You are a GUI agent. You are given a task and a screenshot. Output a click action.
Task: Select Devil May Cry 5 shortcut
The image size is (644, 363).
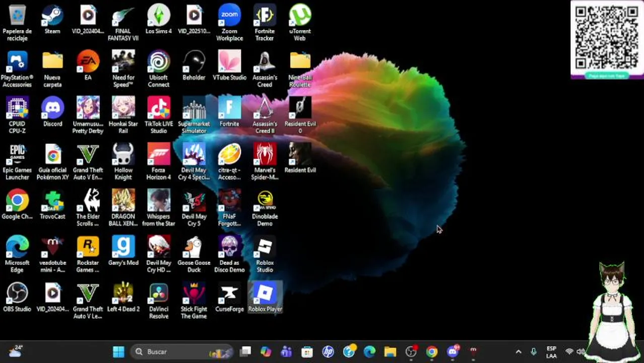194,209
